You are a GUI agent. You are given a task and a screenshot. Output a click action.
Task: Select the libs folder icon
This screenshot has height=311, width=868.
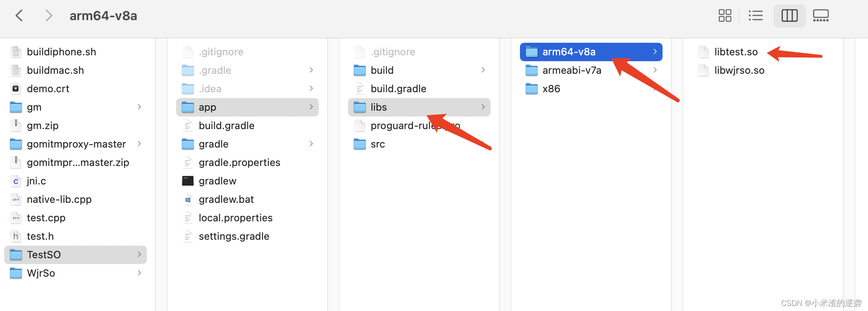coord(360,107)
